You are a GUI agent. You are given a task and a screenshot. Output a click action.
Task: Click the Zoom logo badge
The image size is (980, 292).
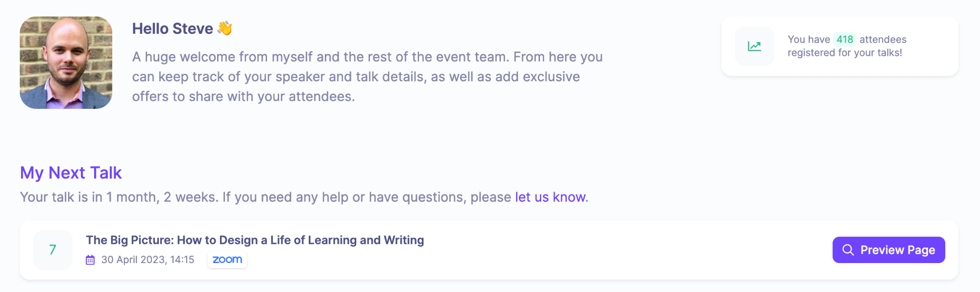click(227, 260)
